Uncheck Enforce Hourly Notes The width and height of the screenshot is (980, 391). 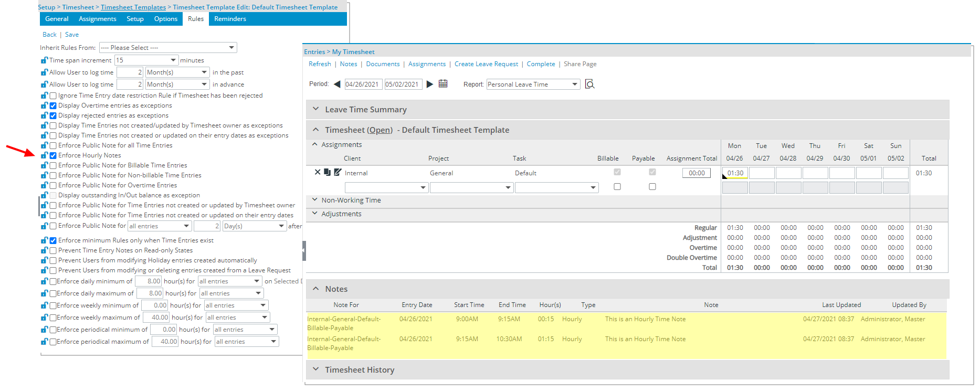[53, 156]
